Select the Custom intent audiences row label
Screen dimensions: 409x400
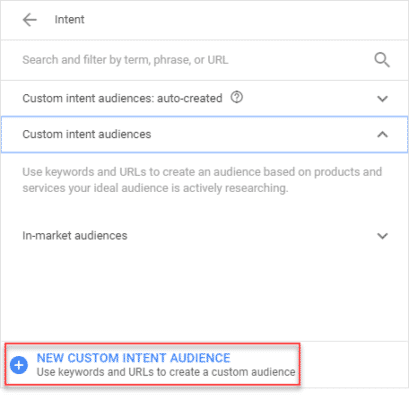tap(87, 134)
